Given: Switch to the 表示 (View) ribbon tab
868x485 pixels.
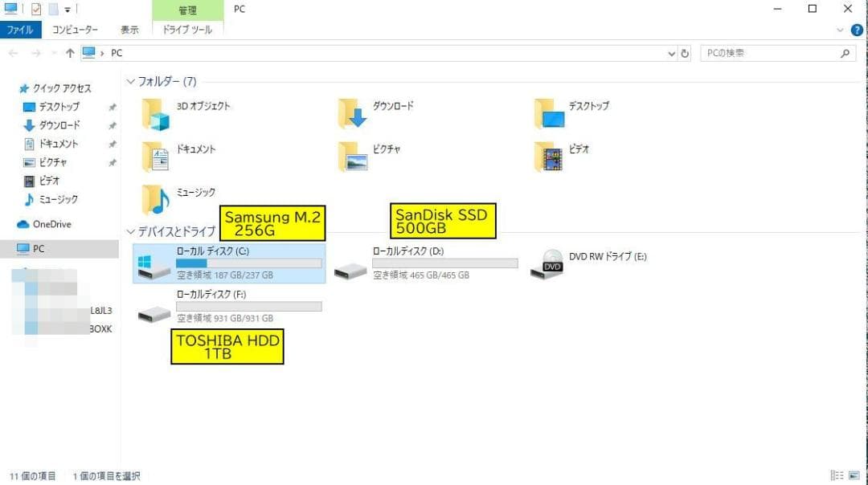Looking at the screenshot, I should [129, 30].
